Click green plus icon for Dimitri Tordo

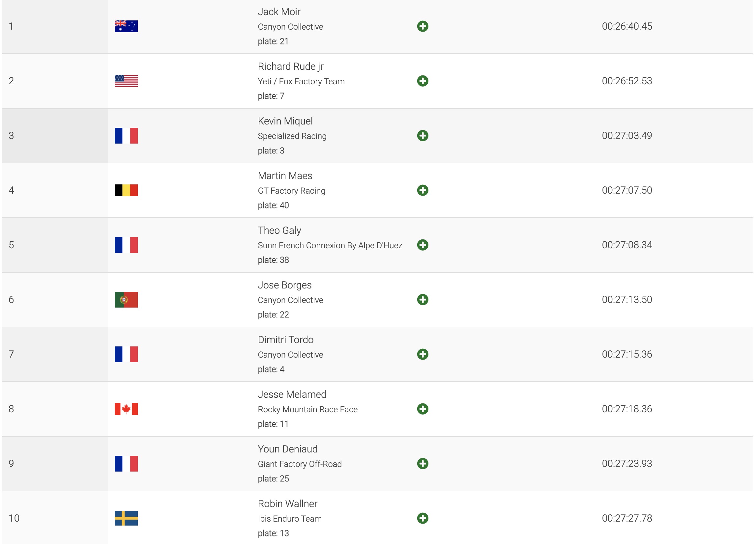click(422, 354)
